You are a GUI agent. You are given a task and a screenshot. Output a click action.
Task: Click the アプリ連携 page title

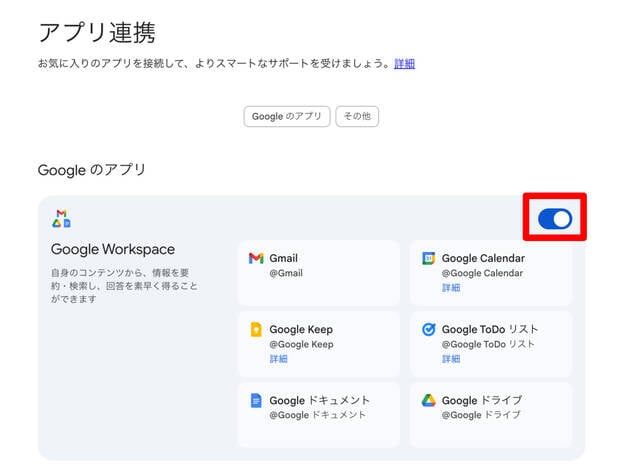tap(97, 32)
